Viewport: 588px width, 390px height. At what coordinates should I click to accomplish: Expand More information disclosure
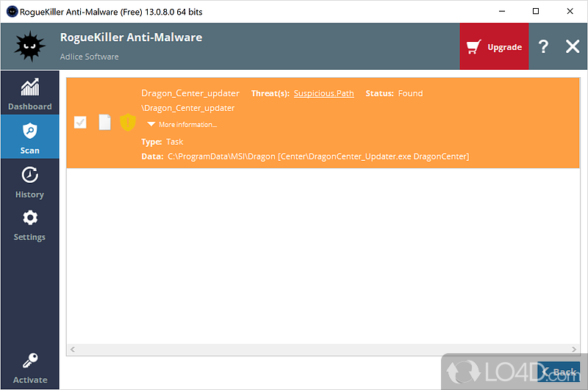pos(182,124)
